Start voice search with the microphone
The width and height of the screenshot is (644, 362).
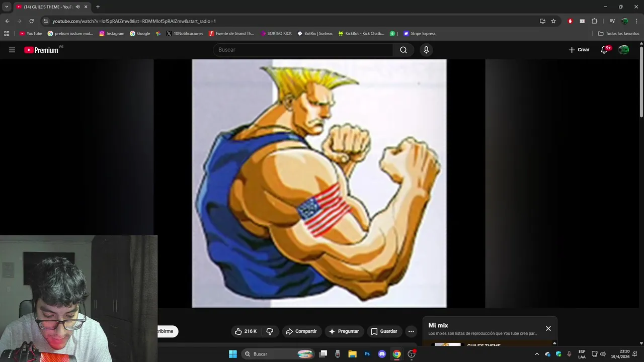click(426, 50)
